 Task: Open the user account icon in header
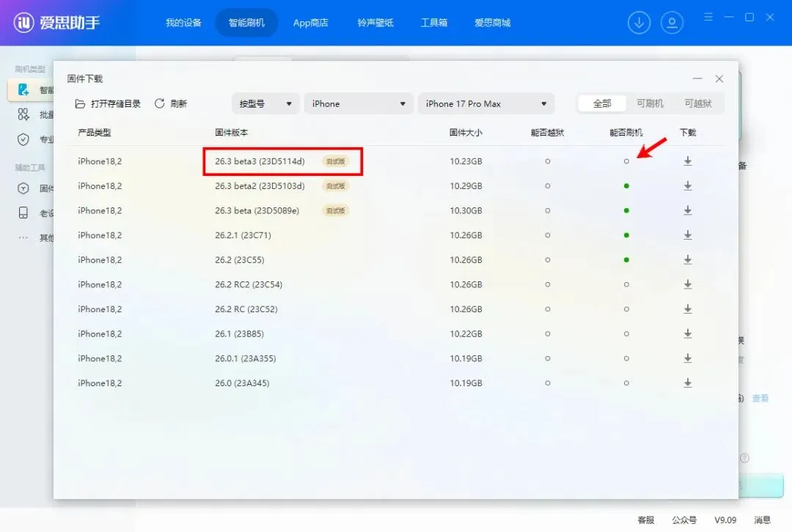point(672,23)
